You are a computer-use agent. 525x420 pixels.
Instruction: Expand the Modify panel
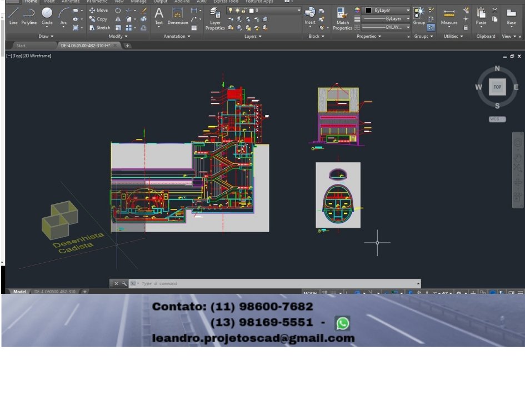click(x=118, y=36)
